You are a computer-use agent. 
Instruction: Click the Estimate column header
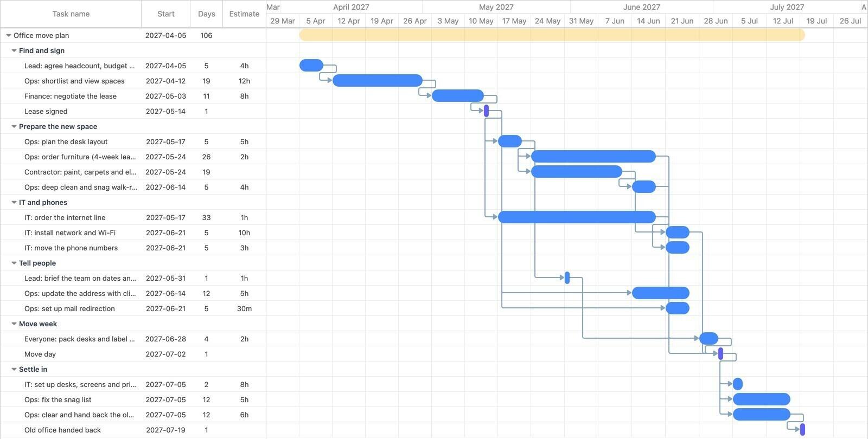pyautogui.click(x=244, y=14)
